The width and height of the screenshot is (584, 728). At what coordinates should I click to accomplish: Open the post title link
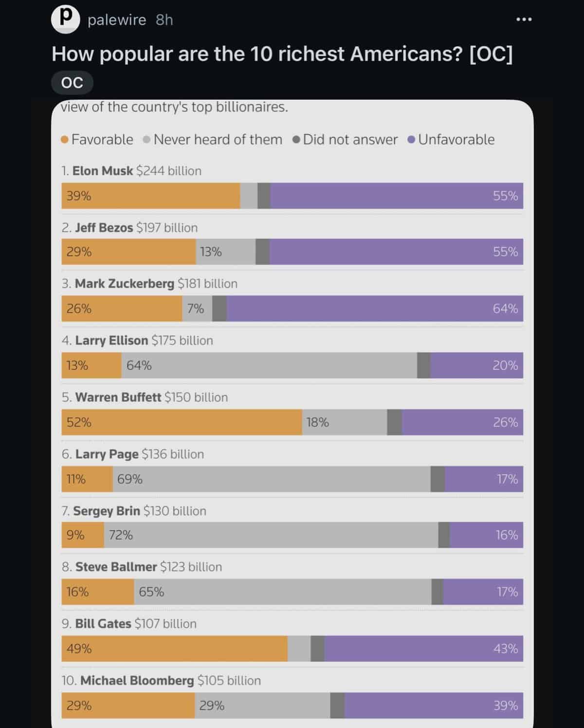(283, 54)
